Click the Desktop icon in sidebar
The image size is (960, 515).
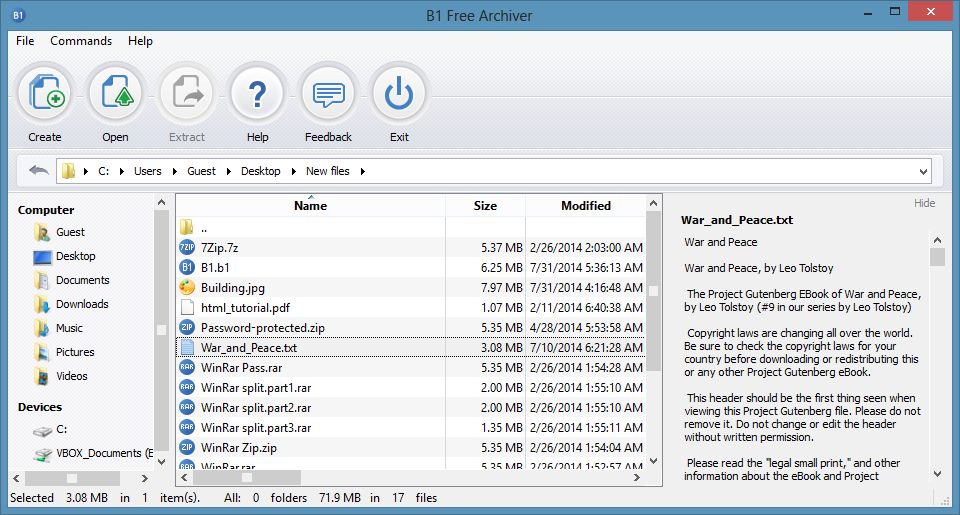(x=42, y=257)
